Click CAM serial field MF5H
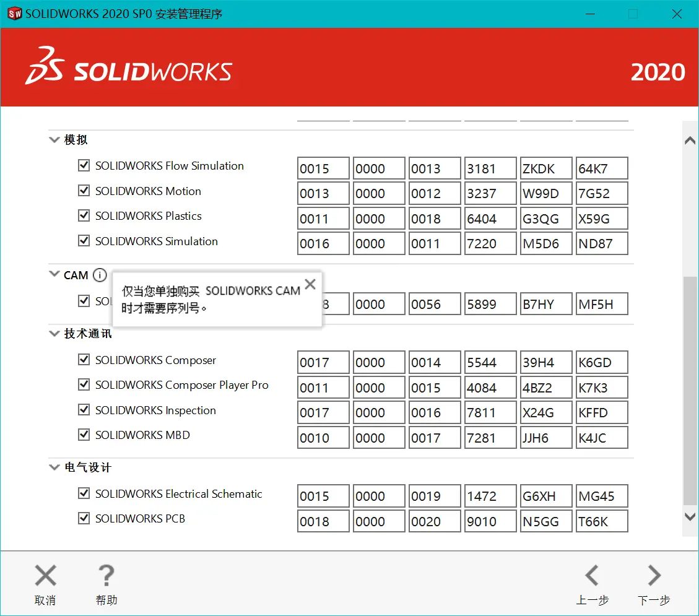This screenshot has width=699, height=616. click(602, 304)
